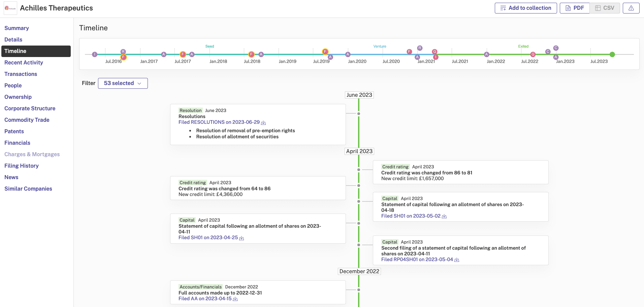
Task: Click Add to collection button
Action: (526, 8)
